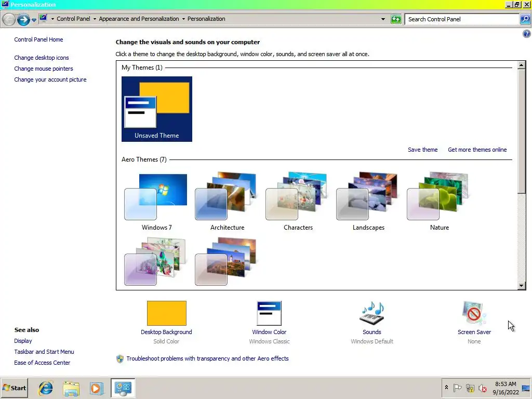
Task: Click the muted volume tray icon
Action: [x=482, y=388]
